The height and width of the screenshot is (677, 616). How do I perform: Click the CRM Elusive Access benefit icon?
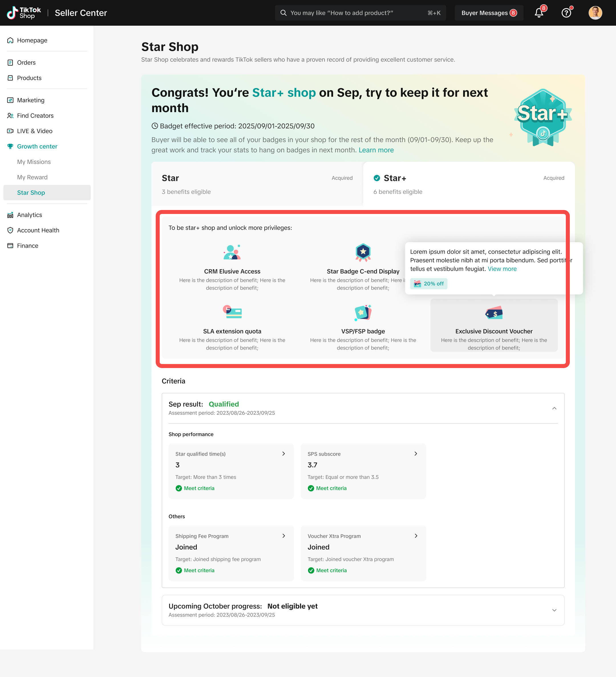pyautogui.click(x=232, y=252)
